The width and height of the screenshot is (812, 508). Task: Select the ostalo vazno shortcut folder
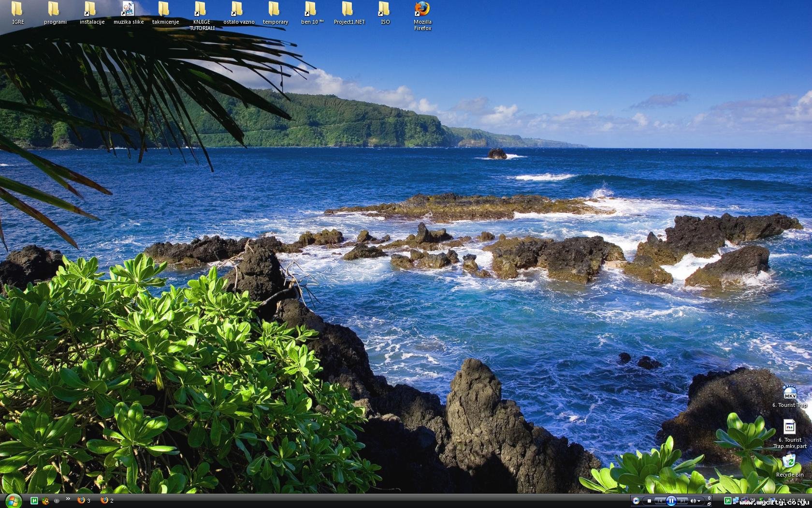tap(239, 13)
